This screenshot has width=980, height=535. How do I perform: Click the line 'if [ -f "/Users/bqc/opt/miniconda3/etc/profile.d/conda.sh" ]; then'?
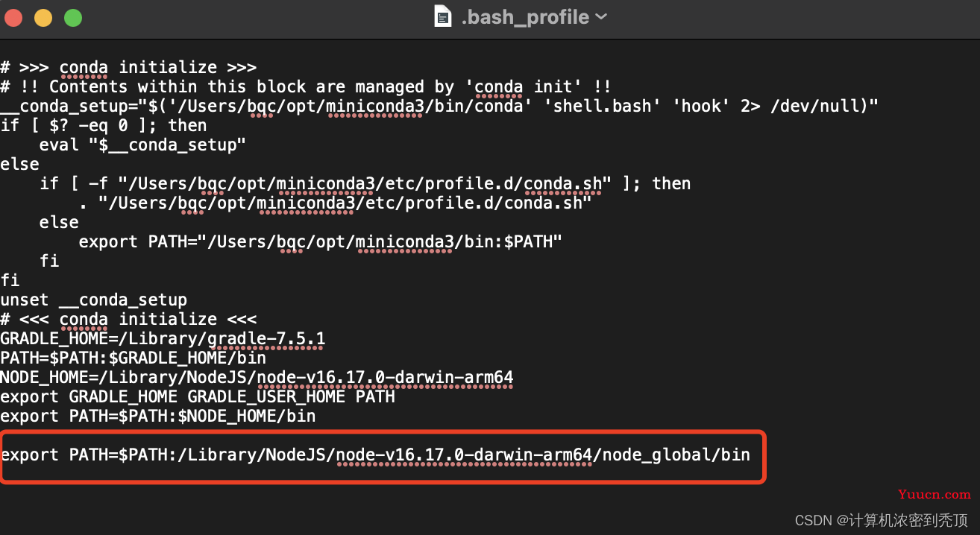tap(365, 183)
